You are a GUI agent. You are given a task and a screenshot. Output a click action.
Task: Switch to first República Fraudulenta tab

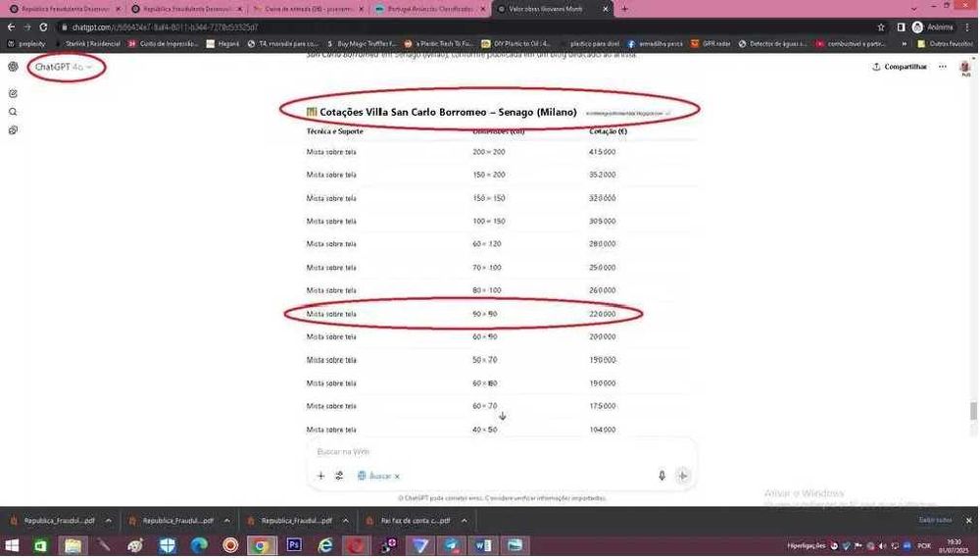point(63,10)
